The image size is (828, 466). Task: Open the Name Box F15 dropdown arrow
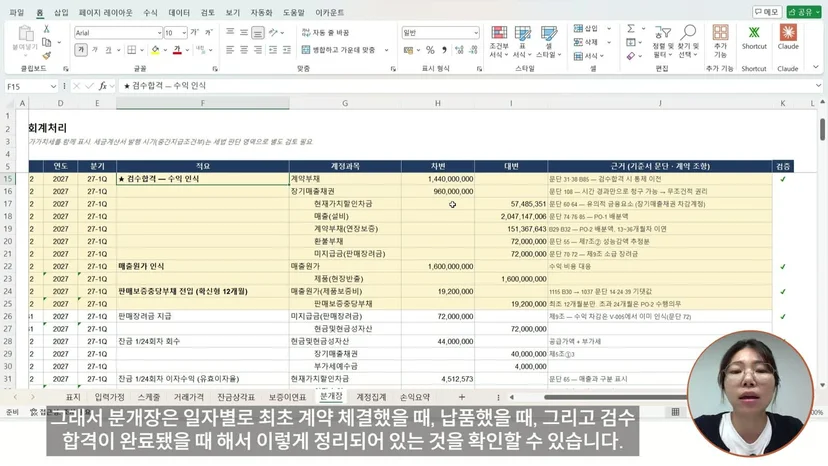click(53, 86)
